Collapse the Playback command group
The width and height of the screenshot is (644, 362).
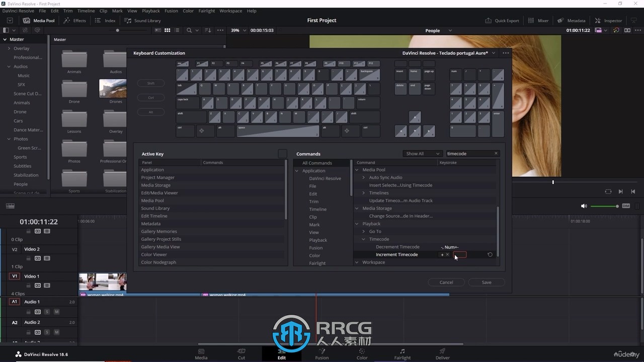357,224
